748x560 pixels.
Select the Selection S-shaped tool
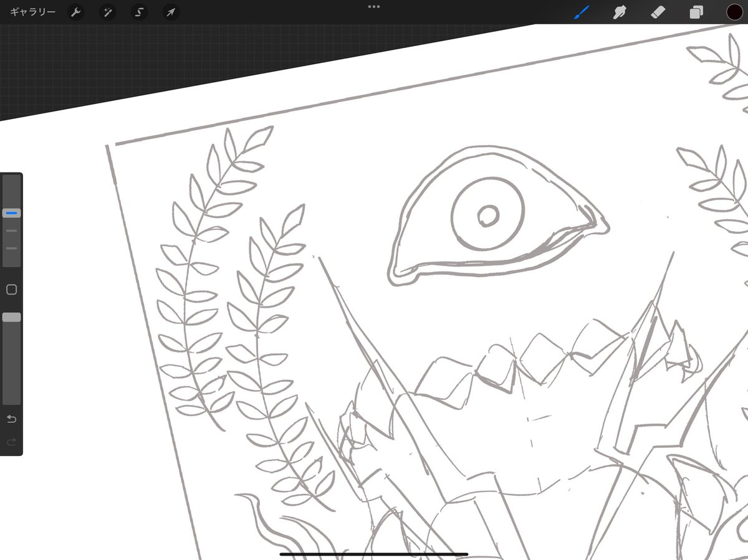(140, 12)
